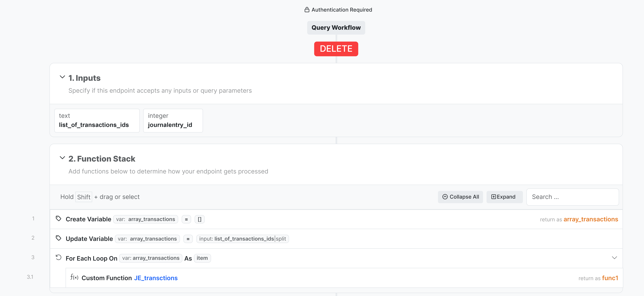Screen dimensions: 644x296
Task: Click the empty array [] value
Action: (x=200, y=219)
